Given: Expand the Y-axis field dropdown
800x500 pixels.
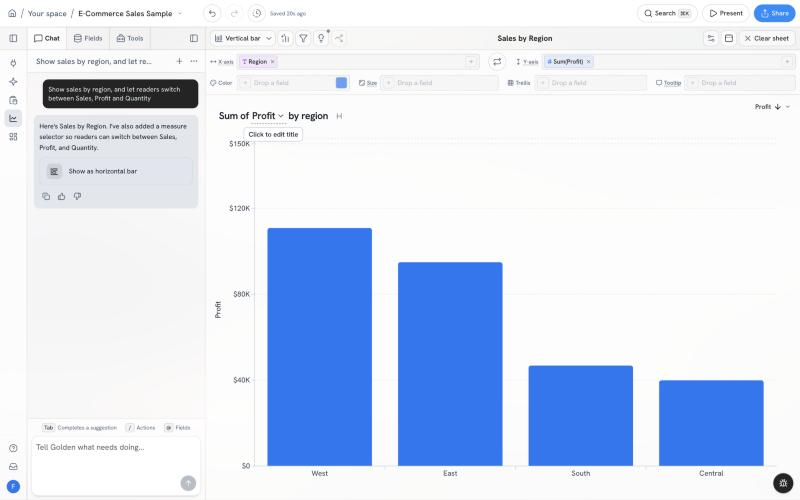Looking at the screenshot, I should tap(787, 62).
